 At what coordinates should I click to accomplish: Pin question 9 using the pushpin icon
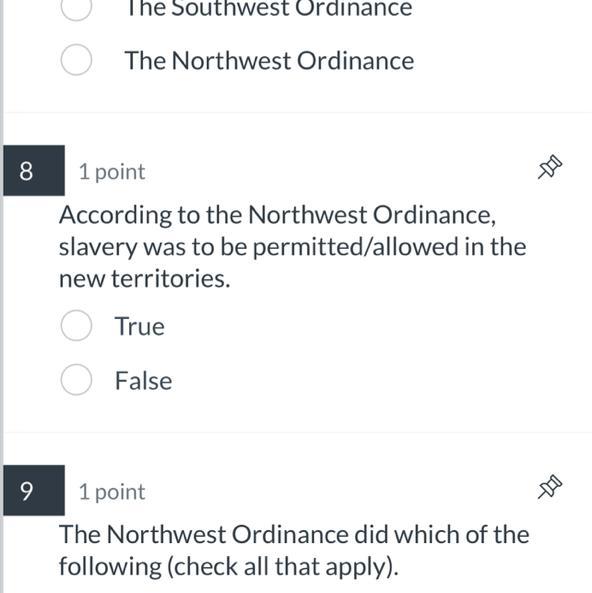coord(550,487)
